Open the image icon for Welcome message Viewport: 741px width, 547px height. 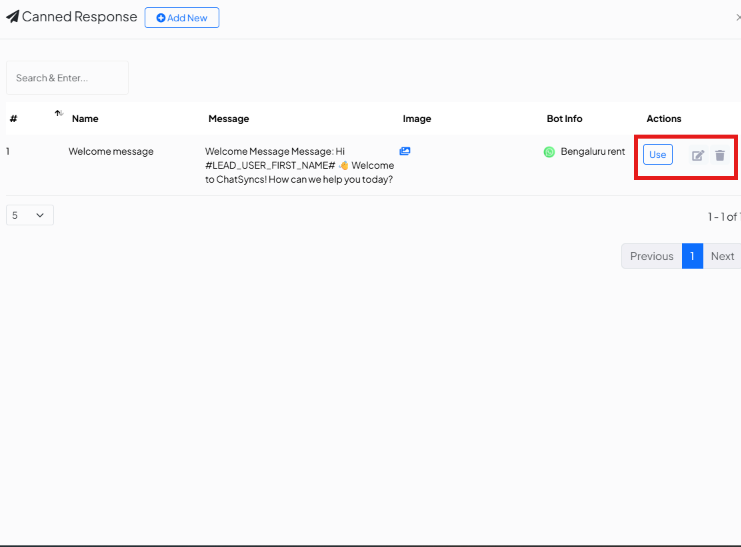point(405,151)
